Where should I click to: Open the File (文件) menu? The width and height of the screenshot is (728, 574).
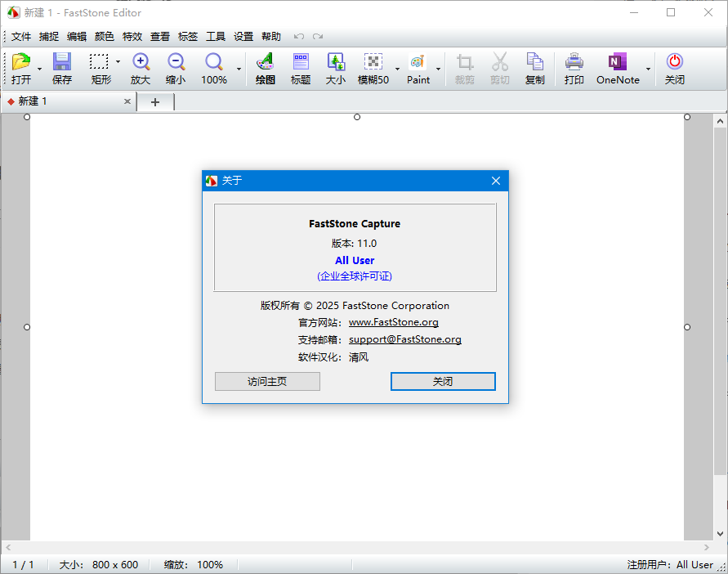[21, 36]
